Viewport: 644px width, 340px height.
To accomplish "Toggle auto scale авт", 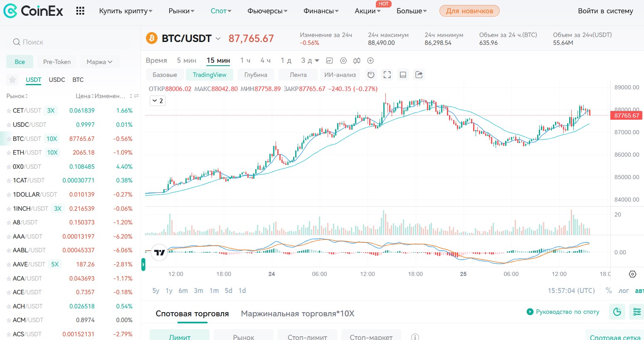I will 639,291.
